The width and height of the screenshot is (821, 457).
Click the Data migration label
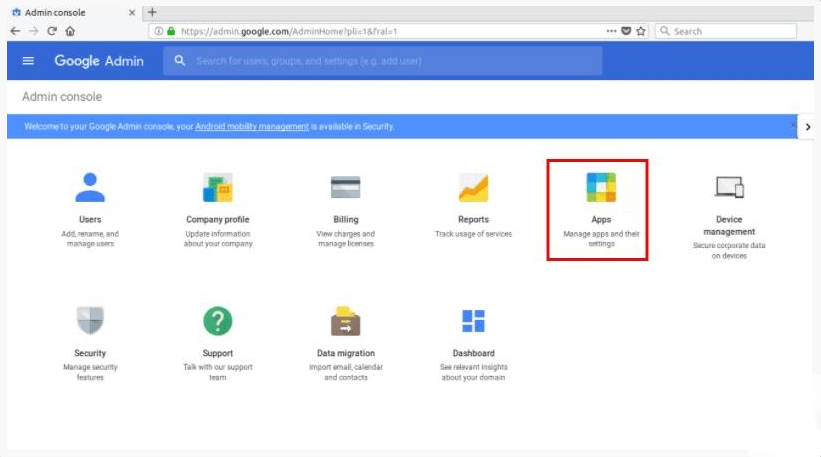pos(346,353)
